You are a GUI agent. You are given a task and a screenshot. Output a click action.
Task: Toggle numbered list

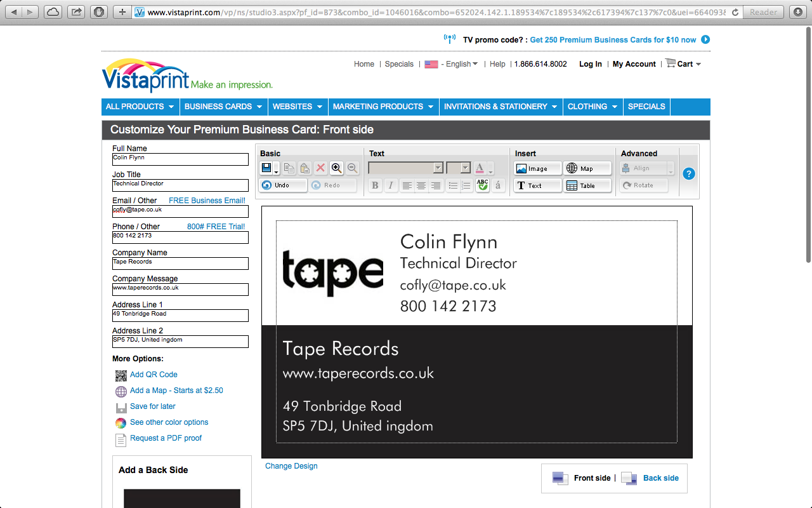tap(466, 185)
